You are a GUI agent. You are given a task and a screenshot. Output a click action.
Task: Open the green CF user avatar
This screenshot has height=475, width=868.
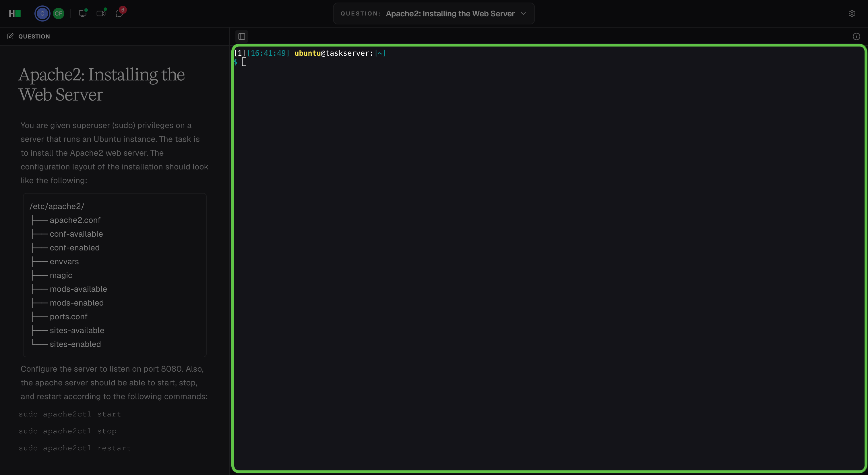tap(59, 13)
